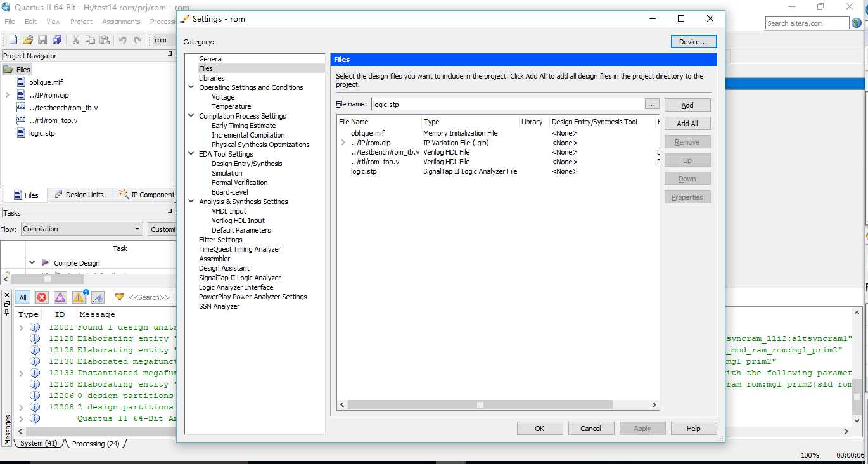Click the Device... button
868x464 pixels.
694,42
